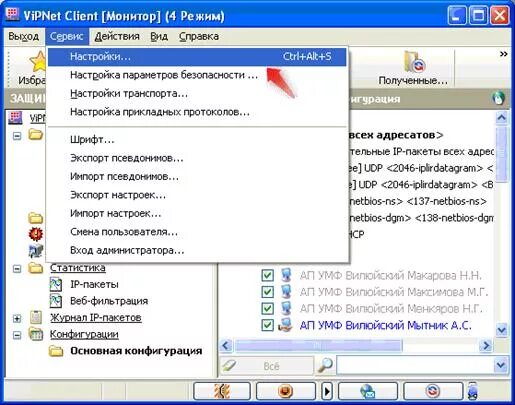
Task: Click the Конфигурации icon in the tree
Action: pos(36,334)
